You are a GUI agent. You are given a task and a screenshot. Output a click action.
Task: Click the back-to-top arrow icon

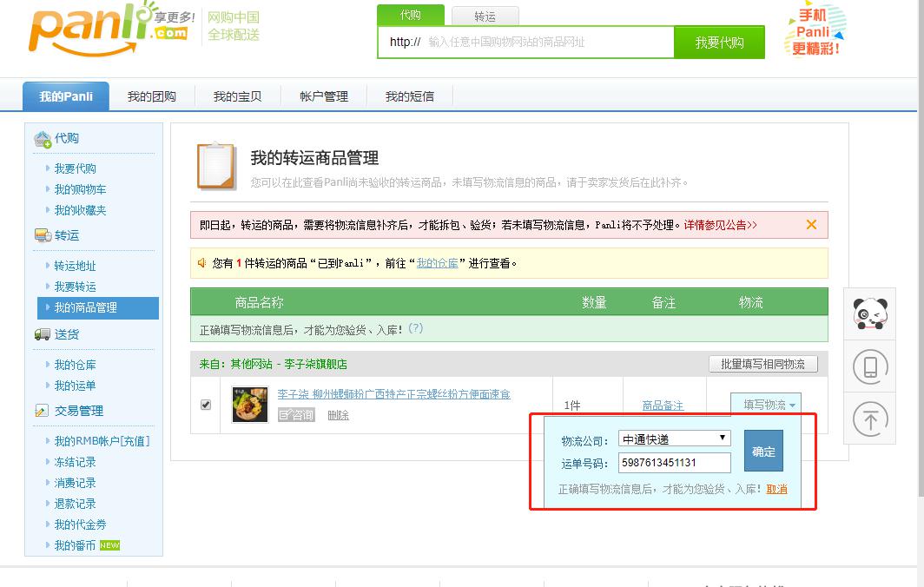(869, 418)
